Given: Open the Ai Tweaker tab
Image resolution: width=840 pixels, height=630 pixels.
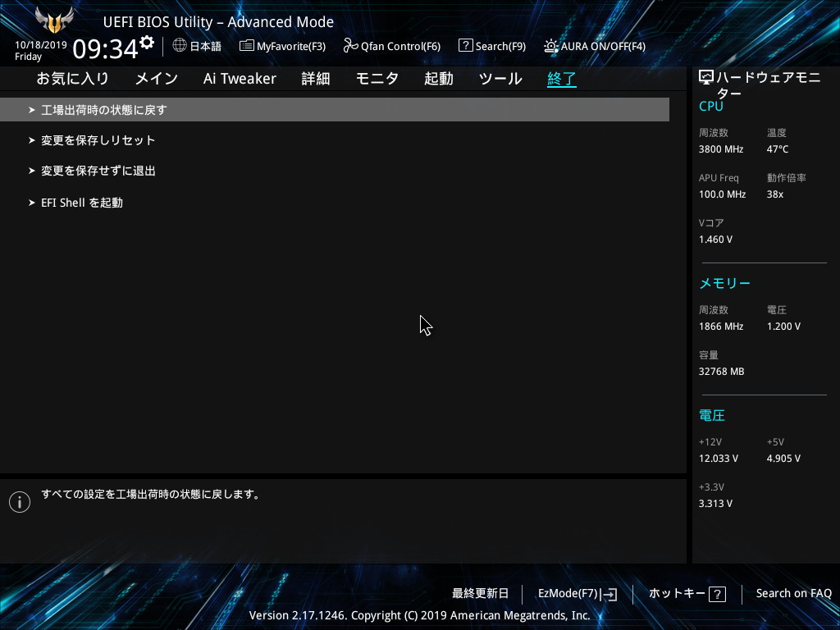Looking at the screenshot, I should point(240,79).
